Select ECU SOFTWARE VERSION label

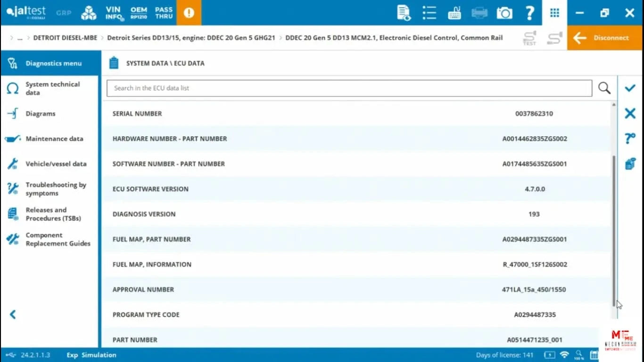pyautogui.click(x=150, y=189)
